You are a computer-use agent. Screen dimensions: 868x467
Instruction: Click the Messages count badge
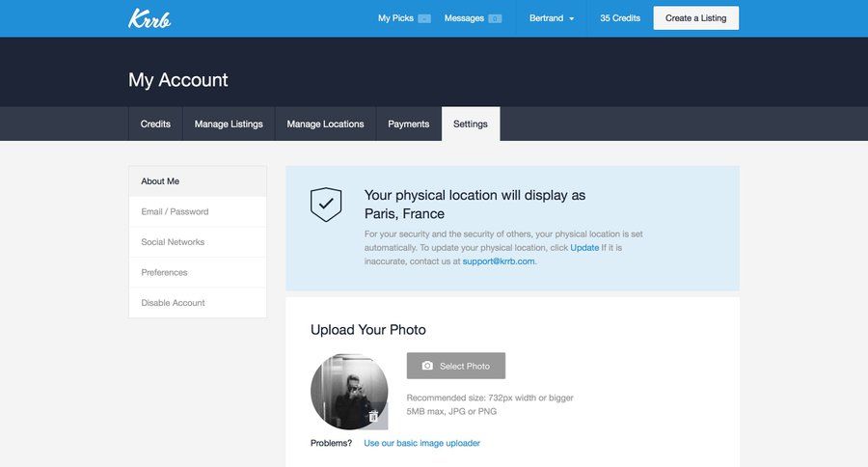click(x=495, y=18)
